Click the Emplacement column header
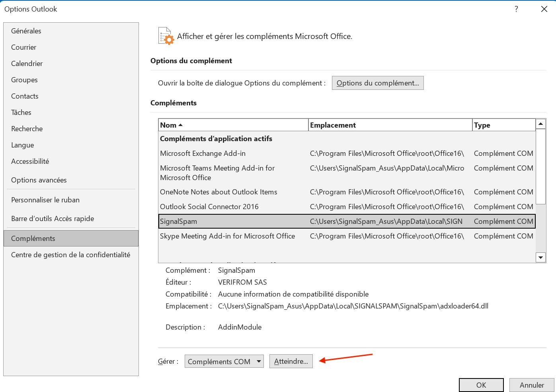 tap(390, 125)
